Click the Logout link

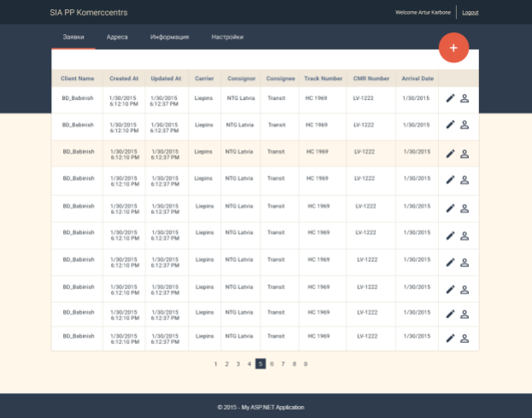click(x=470, y=13)
